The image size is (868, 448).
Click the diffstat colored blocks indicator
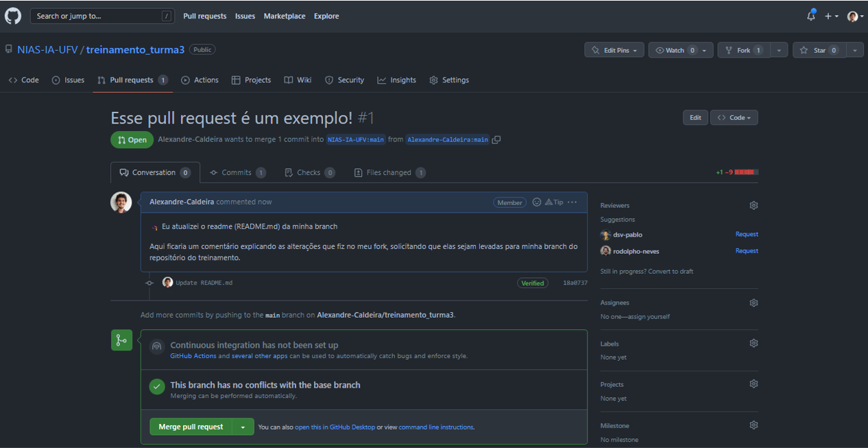tap(746, 172)
